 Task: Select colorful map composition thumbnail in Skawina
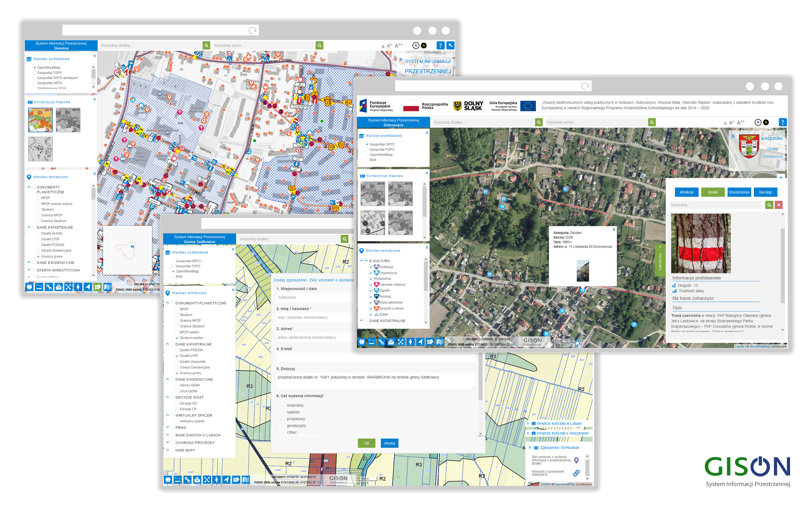click(41, 120)
